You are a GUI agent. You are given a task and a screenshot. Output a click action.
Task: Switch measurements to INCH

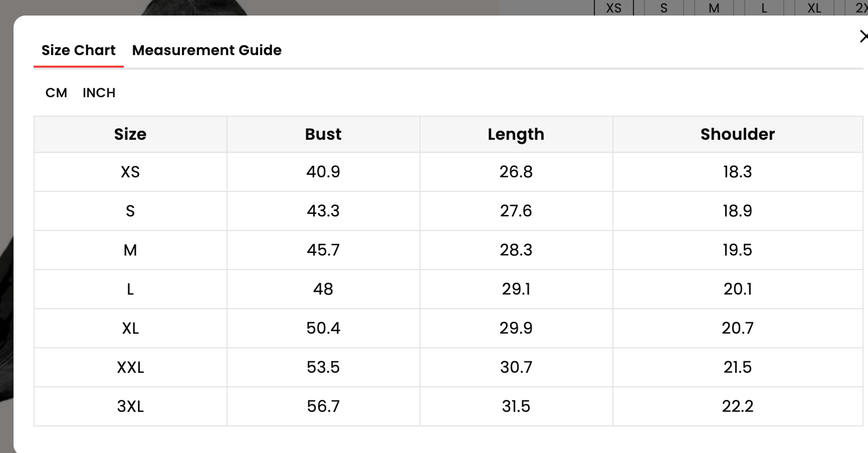[x=99, y=93]
